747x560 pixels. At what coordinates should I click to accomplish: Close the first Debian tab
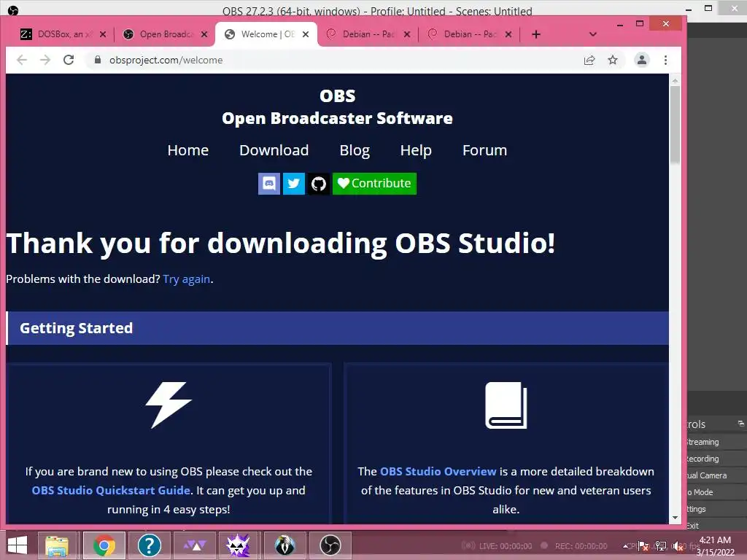407,34
